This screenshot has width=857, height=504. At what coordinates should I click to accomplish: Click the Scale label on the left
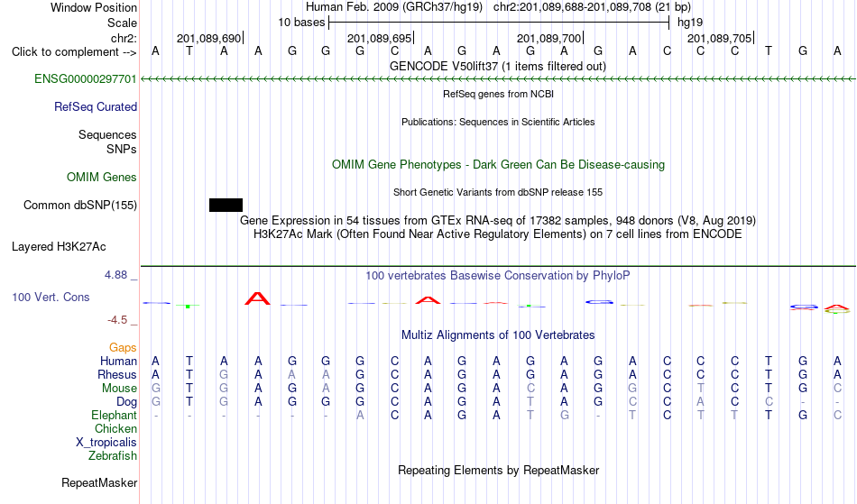point(123,23)
